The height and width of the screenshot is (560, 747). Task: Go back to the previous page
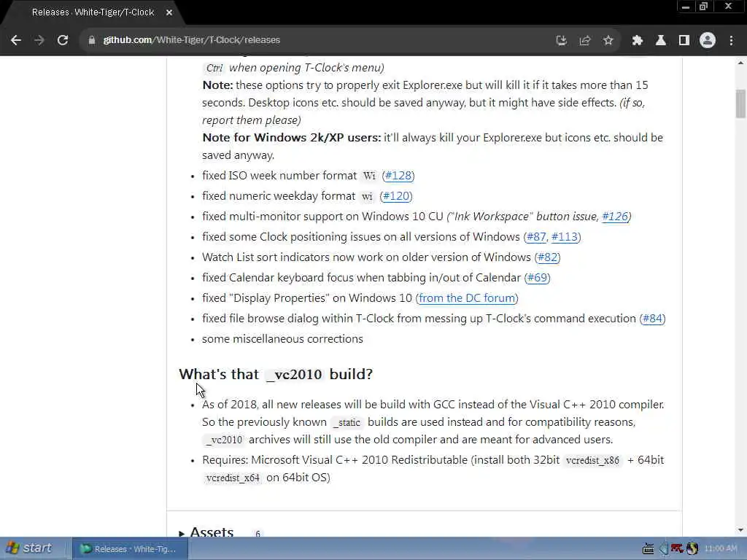(16, 40)
